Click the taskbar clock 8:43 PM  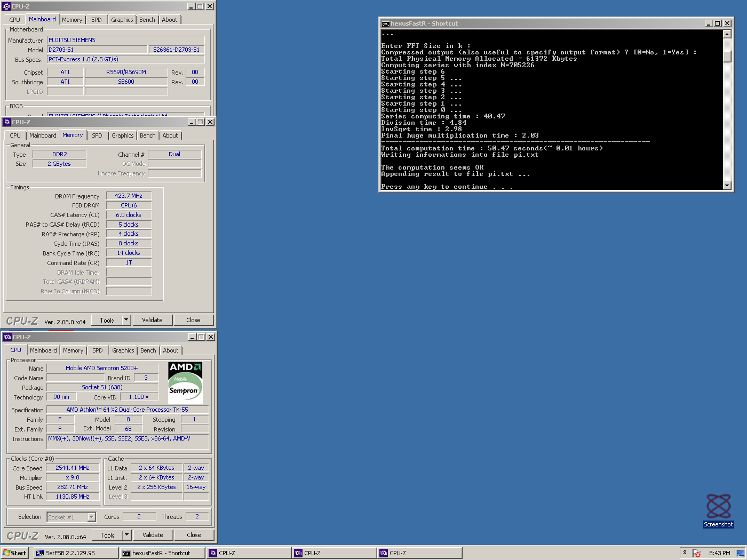(720, 553)
